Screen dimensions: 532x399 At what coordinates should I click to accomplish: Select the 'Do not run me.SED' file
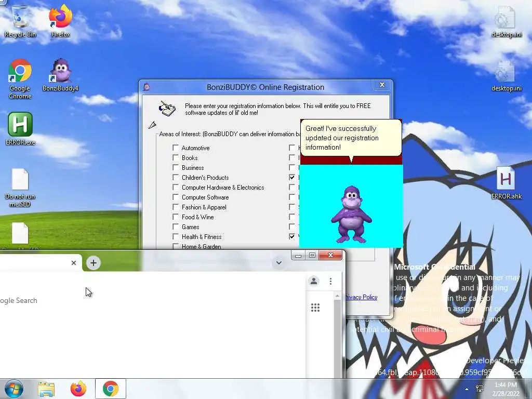click(x=20, y=187)
